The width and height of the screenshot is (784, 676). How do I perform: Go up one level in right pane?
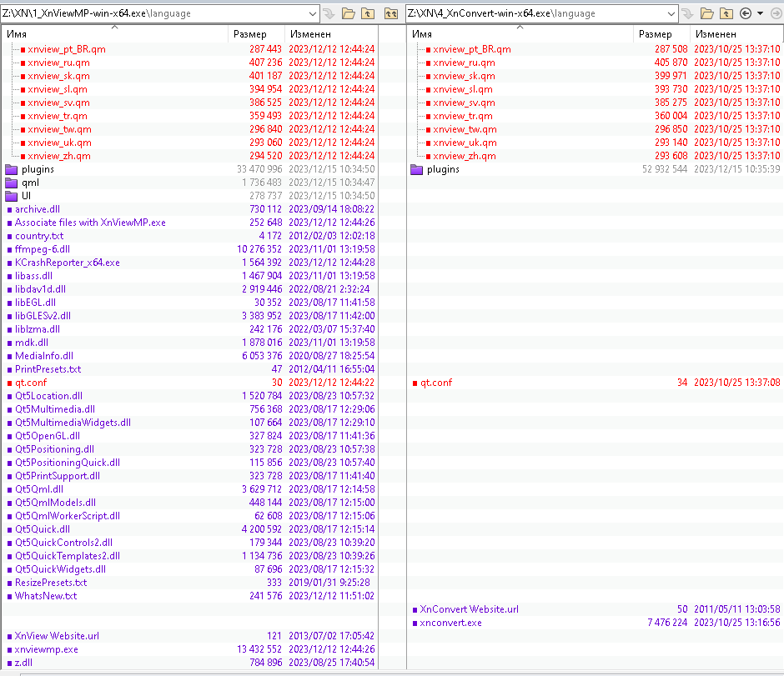click(x=726, y=13)
